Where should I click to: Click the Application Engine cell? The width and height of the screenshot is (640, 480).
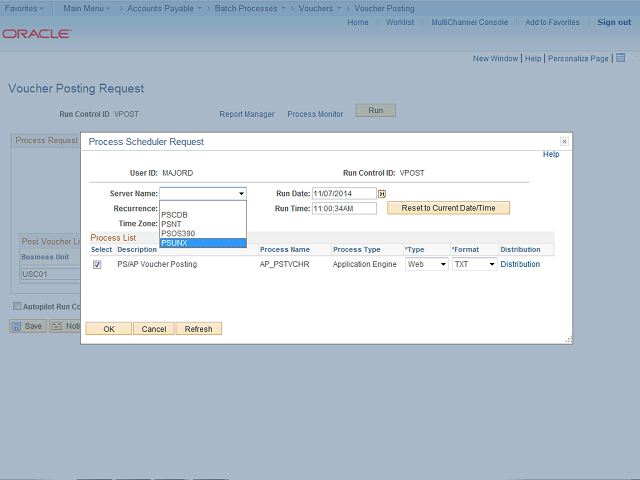(364, 264)
